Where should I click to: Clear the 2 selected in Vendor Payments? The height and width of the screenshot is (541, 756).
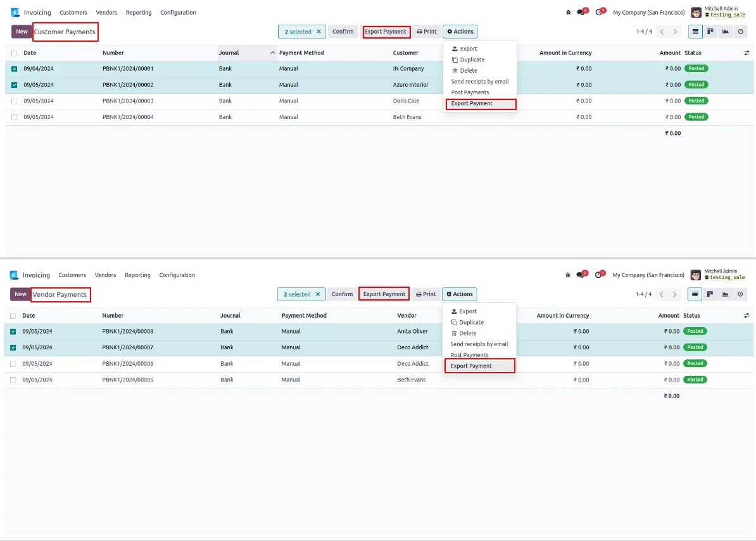(x=318, y=294)
